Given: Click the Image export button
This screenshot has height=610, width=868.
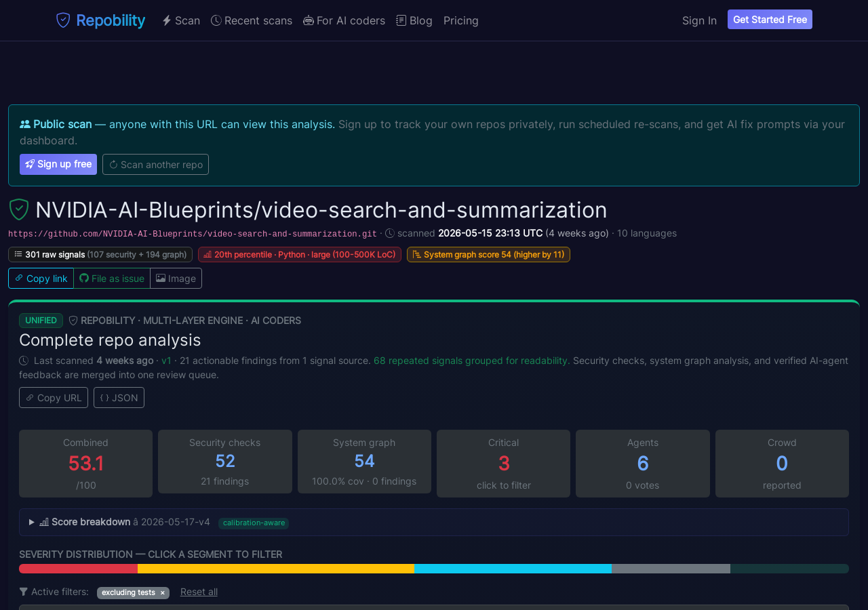Looking at the screenshot, I should click(x=176, y=279).
